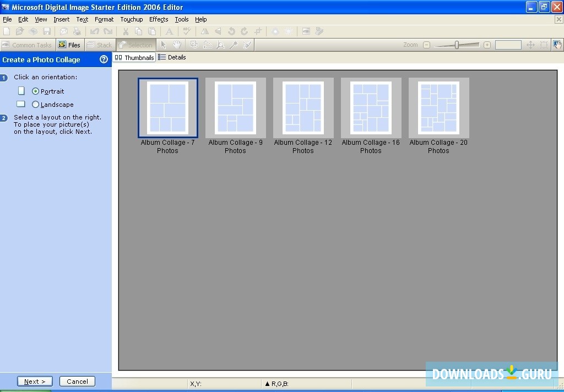Image resolution: width=564 pixels, height=392 pixels.
Task: Open the Tools menu
Action: 182,19
